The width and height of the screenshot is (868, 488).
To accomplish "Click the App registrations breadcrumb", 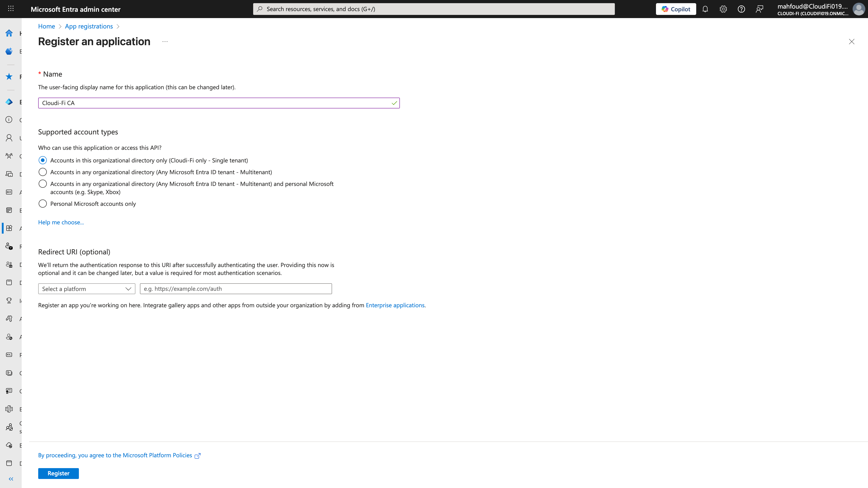I will pos(89,26).
